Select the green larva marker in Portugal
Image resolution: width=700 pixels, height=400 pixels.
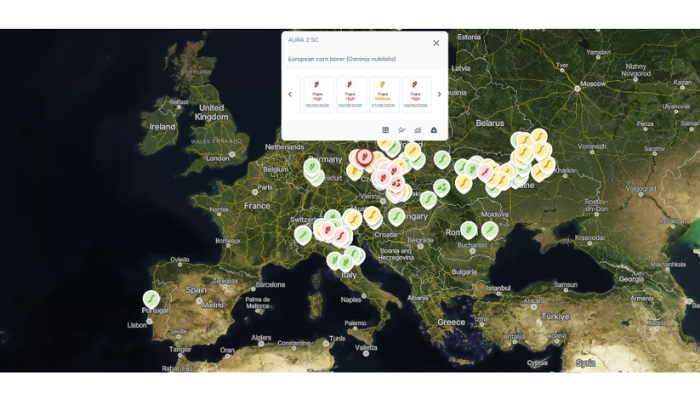point(151,300)
